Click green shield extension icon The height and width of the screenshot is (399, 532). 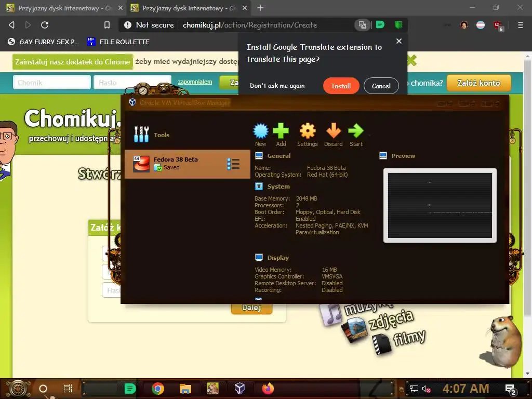coord(398,24)
